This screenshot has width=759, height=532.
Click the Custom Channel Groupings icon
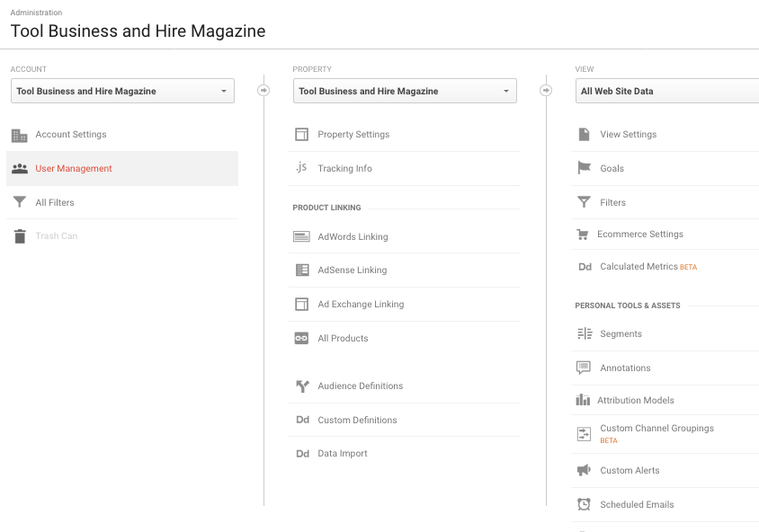click(585, 434)
